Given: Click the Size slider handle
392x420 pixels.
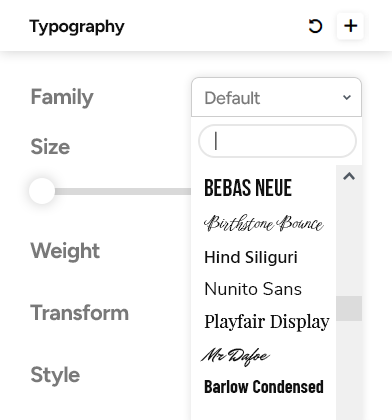Looking at the screenshot, I should pos(42,191).
